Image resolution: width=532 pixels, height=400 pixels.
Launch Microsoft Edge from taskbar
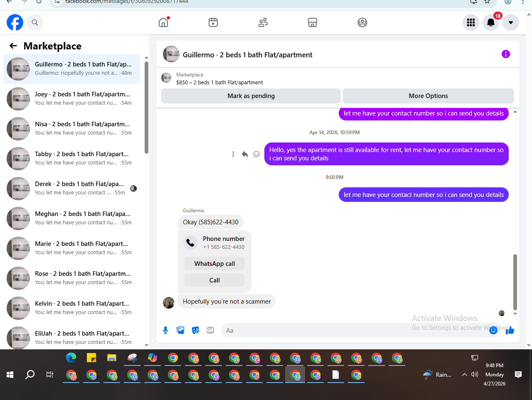click(x=71, y=358)
